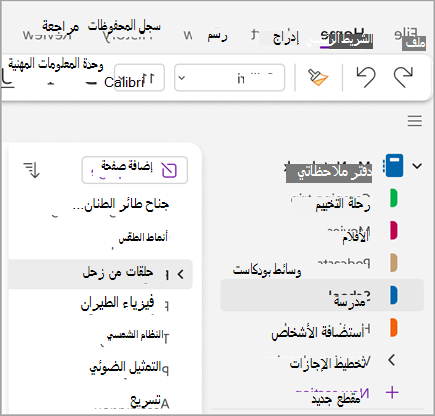Open the وسائط بودكاست section
Image resolution: width=435 pixels, height=416 pixels.
pos(267,270)
